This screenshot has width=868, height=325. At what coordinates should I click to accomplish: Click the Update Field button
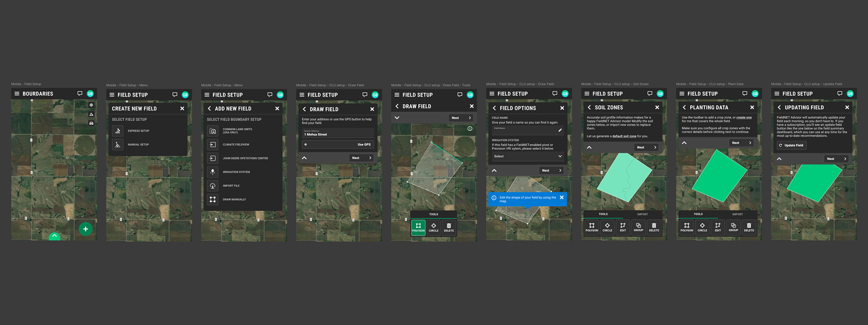pos(791,145)
